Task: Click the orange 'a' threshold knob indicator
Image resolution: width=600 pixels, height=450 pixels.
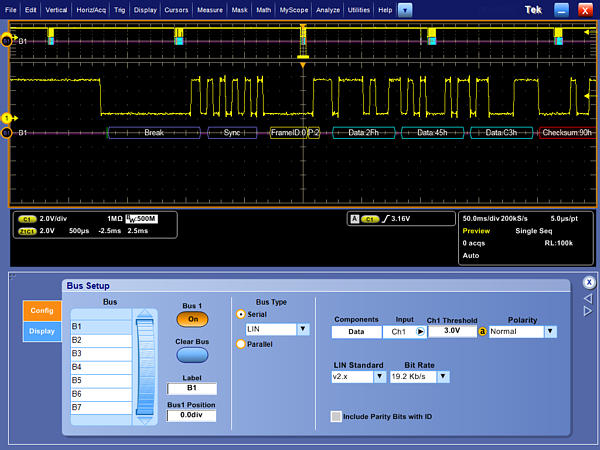Action: pyautogui.click(x=481, y=331)
